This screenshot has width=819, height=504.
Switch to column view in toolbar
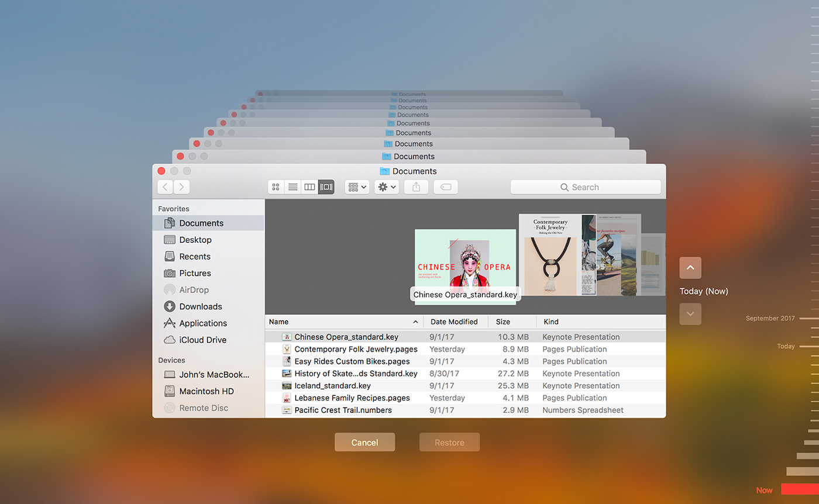coord(309,187)
